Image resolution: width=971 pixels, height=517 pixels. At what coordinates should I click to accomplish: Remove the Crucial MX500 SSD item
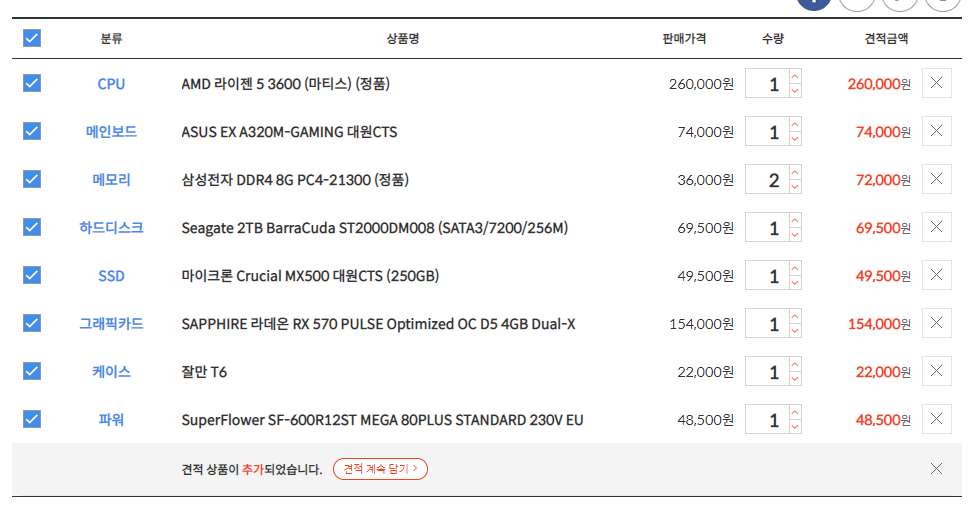pos(936,275)
